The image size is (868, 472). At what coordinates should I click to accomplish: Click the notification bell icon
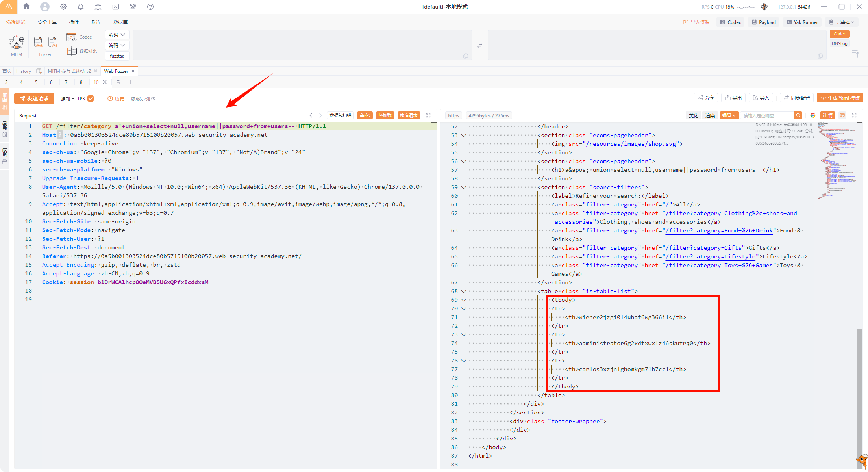(81, 7)
